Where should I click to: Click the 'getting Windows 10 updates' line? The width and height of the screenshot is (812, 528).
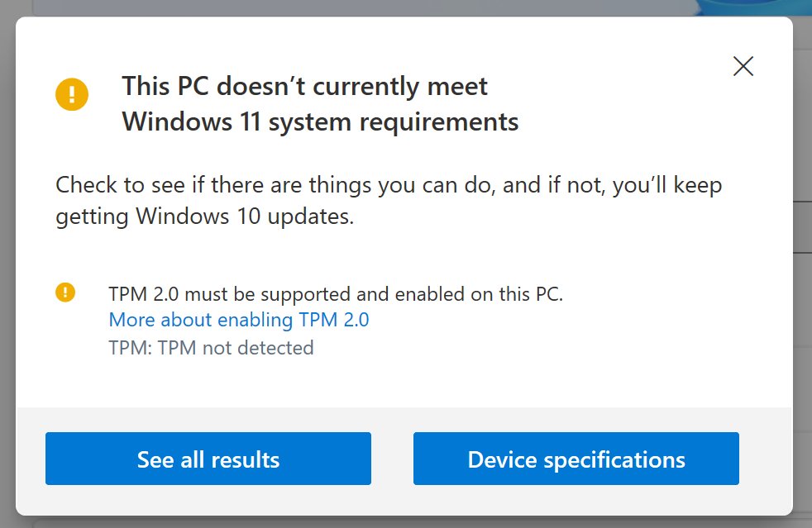pos(204,216)
